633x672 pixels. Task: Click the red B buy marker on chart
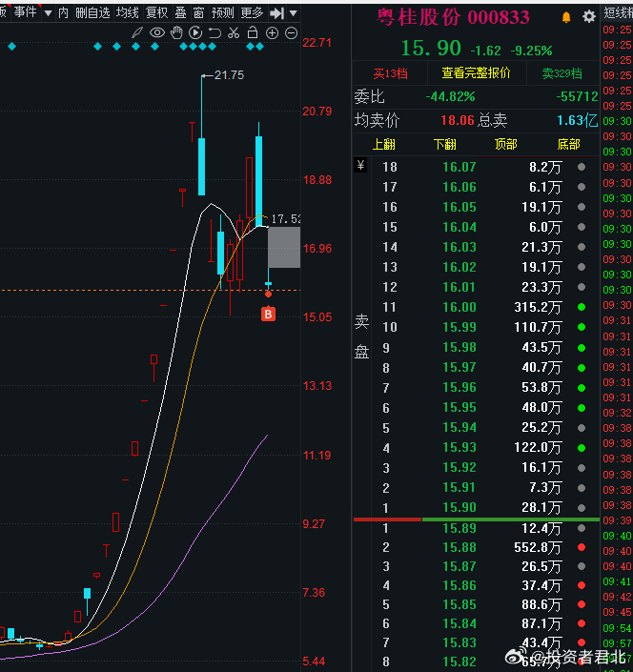point(268,315)
